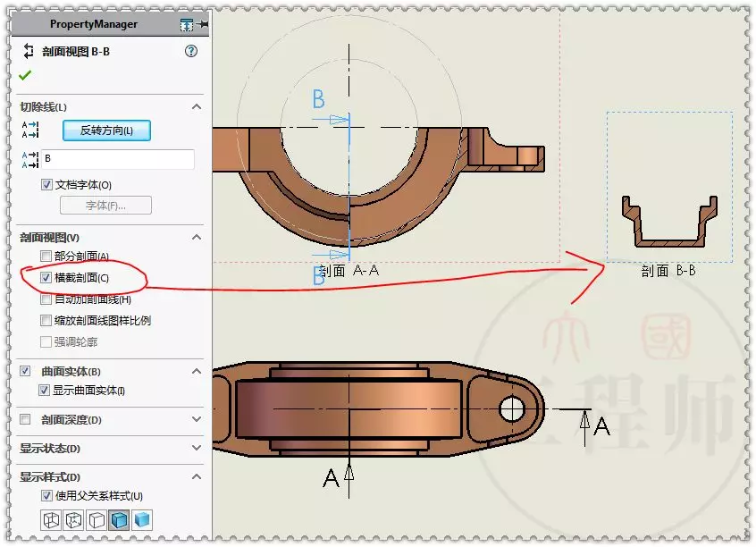Select the Wireframe display style icon
This screenshot has width=756, height=547.
click(51, 520)
